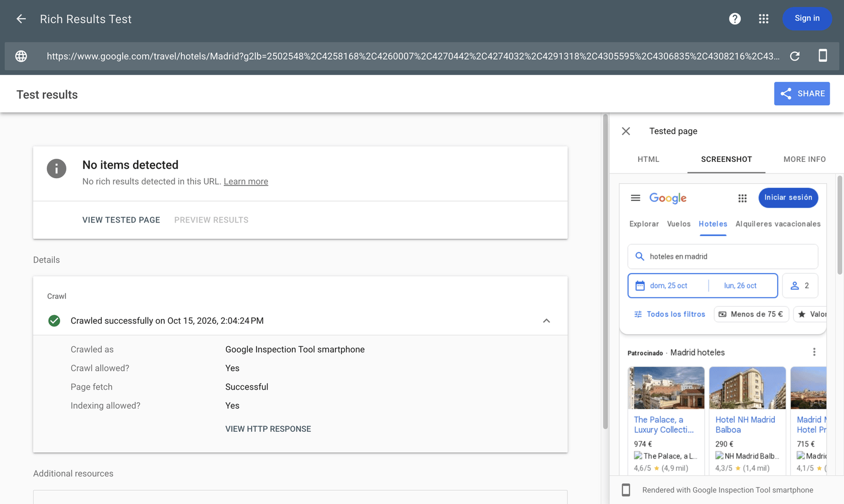The width and height of the screenshot is (844, 504).
Task: Click the Sign in button
Action: pyautogui.click(x=807, y=18)
